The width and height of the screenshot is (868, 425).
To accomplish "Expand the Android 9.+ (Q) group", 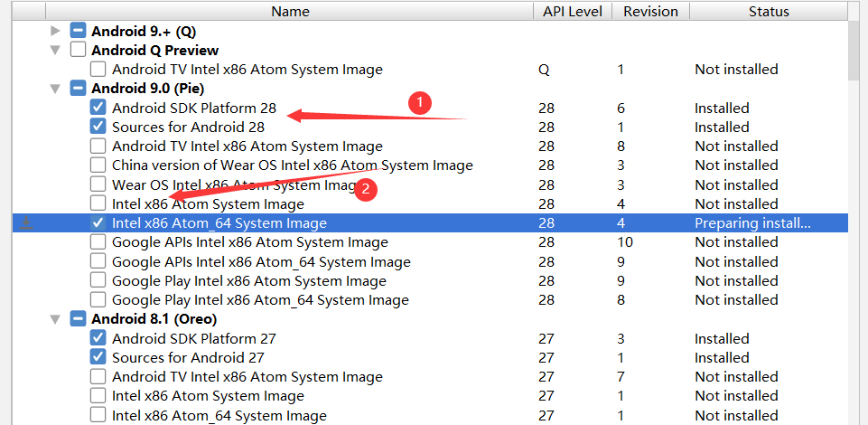I will coord(55,31).
